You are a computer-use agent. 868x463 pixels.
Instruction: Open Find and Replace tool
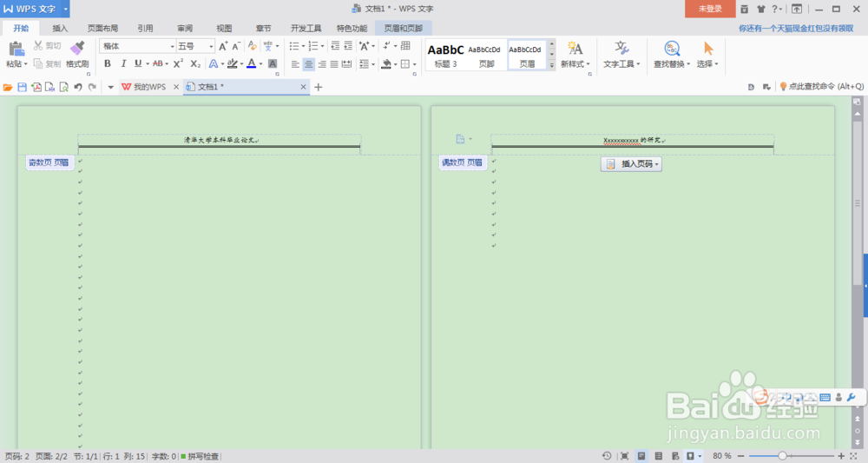672,54
